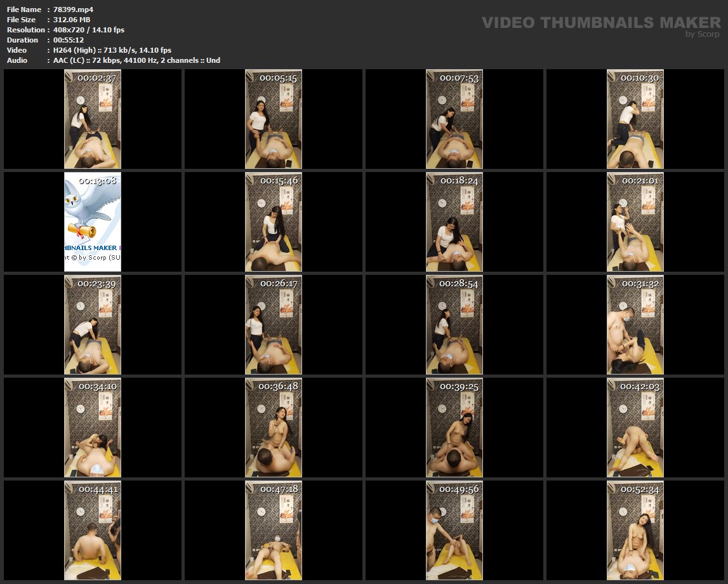Viewport: 728px width, 584px height.
Task: Select the 00:21:01 thumbnail
Action: (635, 222)
